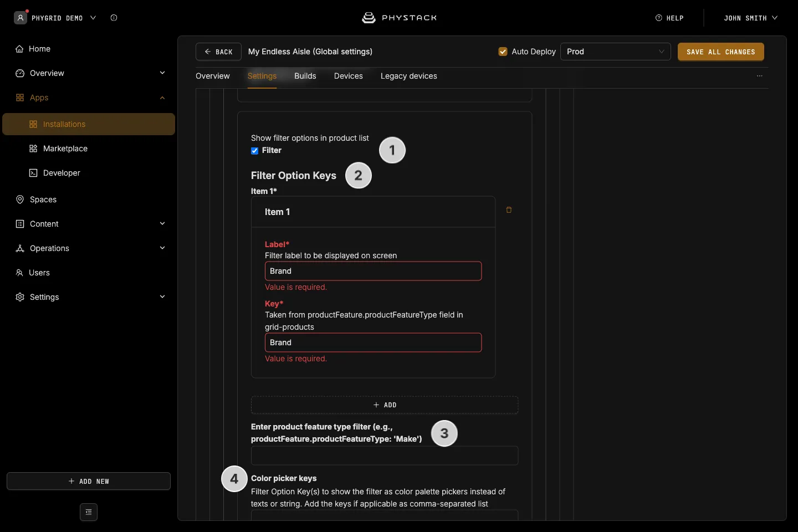Delete Item 1 using the trash icon
Viewport: 798px width, 532px height.
(509, 210)
